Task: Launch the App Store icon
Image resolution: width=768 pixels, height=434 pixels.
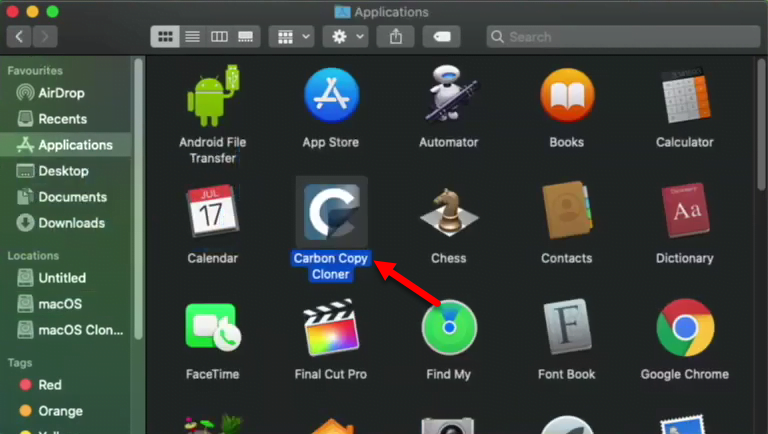Action: (332, 95)
